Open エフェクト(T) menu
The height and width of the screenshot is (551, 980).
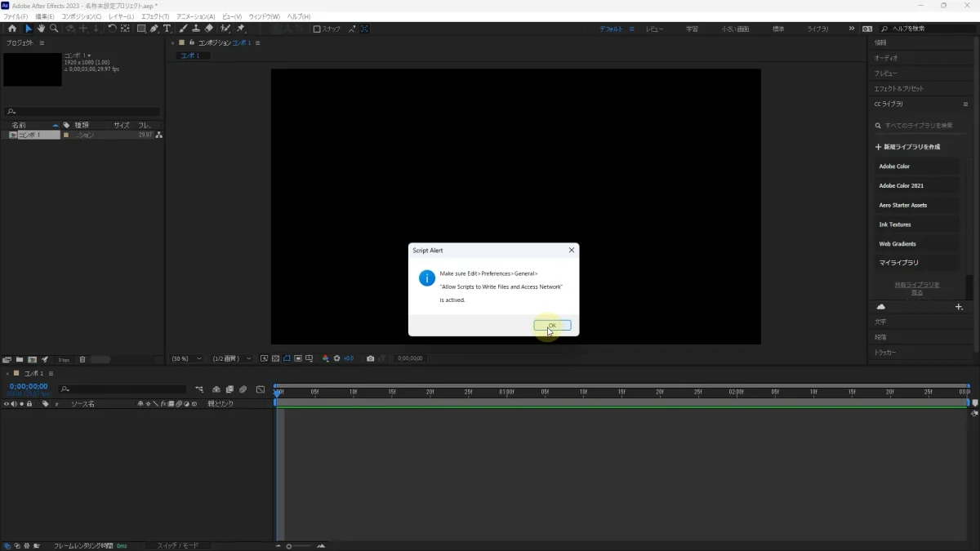pos(155,16)
